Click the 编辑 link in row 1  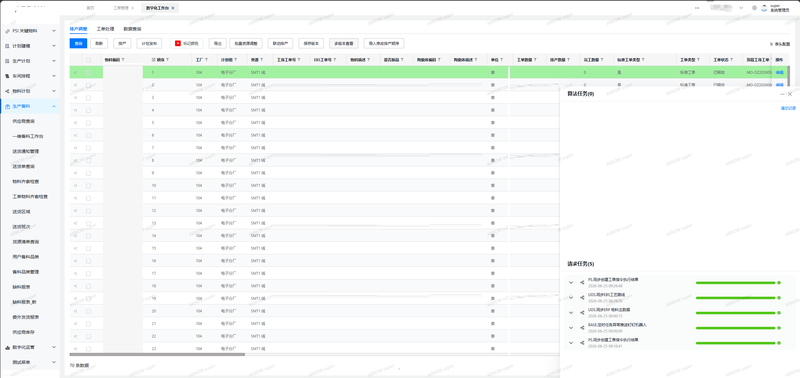pyautogui.click(x=779, y=72)
